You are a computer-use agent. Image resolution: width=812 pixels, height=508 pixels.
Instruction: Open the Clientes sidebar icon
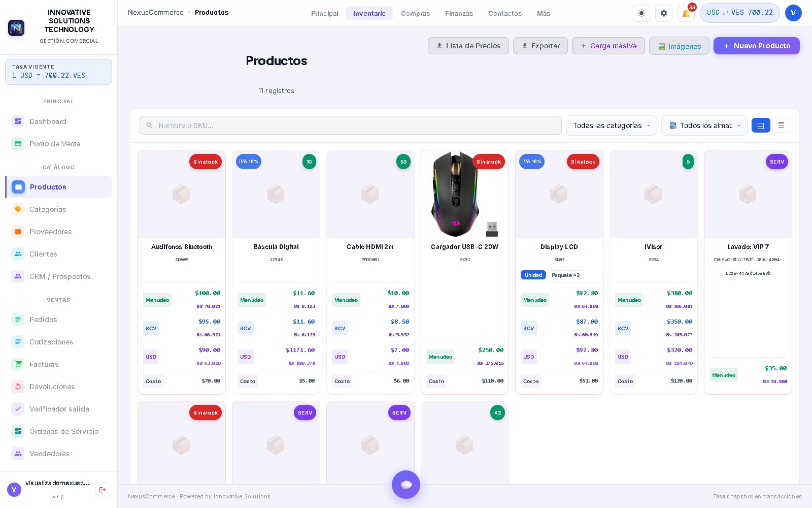[18, 254]
